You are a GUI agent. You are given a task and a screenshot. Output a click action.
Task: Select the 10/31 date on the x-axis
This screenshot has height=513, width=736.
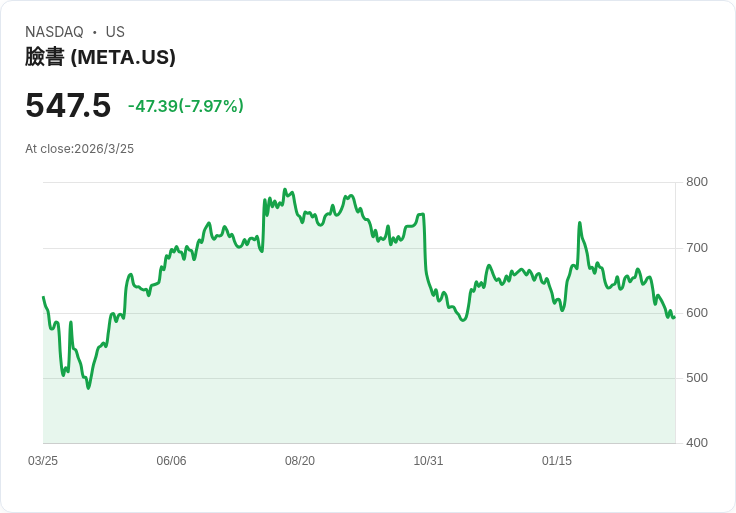(428, 461)
